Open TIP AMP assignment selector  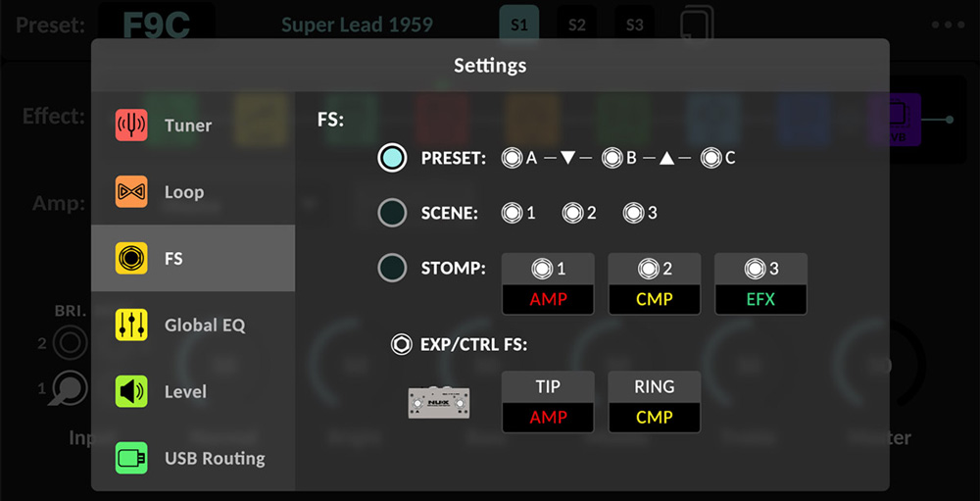pyautogui.click(x=548, y=417)
